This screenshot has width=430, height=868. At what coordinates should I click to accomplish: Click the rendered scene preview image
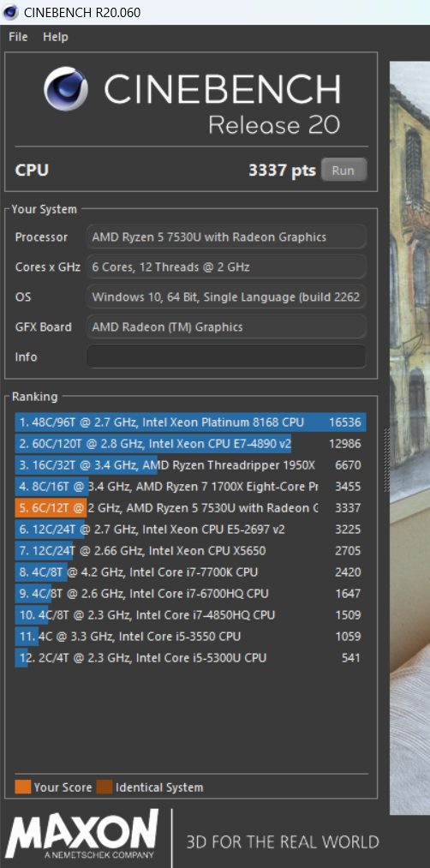coord(409,437)
